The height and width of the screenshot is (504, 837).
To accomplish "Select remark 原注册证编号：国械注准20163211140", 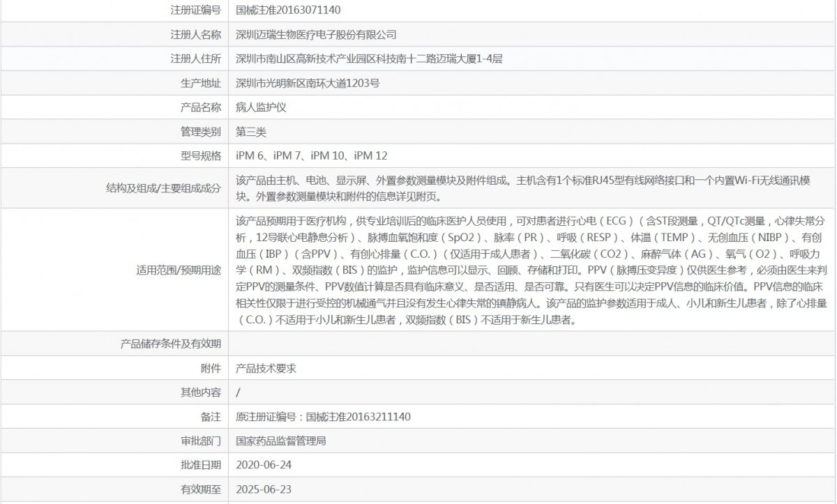I will click(x=323, y=417).
